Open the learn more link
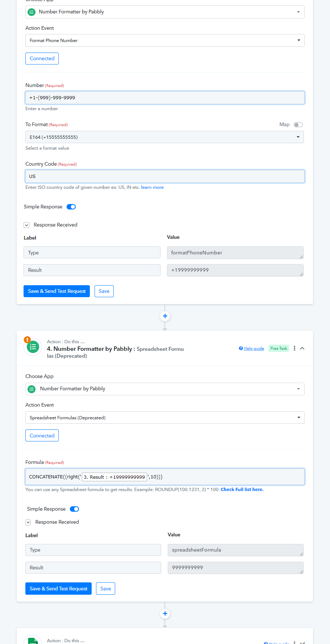The height and width of the screenshot is (644, 330). [152, 187]
